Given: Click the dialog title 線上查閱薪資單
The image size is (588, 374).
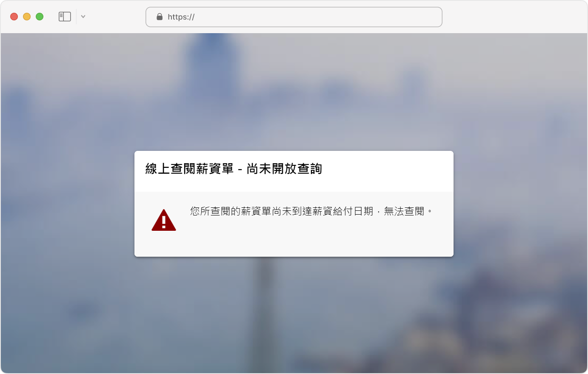Looking at the screenshot, I should tap(189, 169).
